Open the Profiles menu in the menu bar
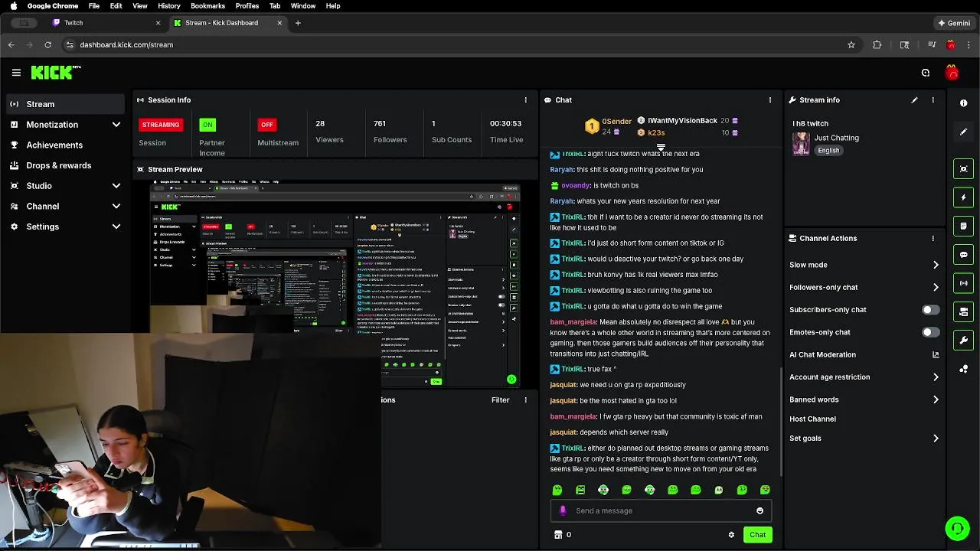The image size is (980, 551). 247,6
